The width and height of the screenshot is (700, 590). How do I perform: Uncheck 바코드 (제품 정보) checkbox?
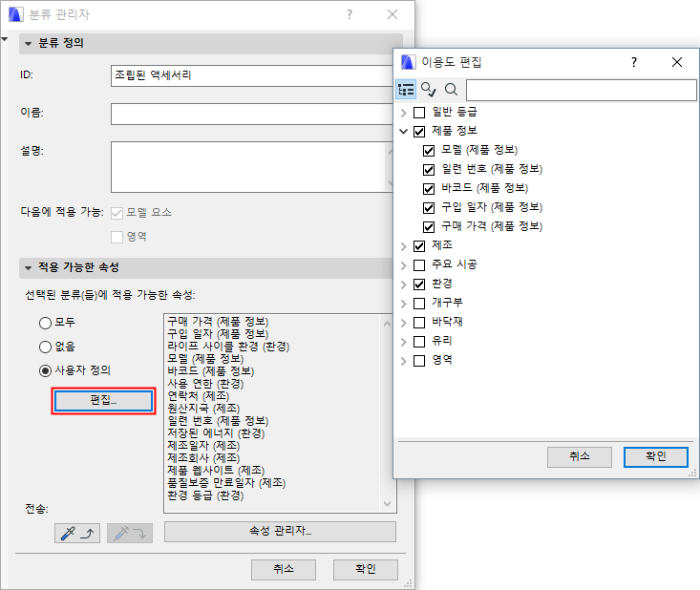coord(429,189)
